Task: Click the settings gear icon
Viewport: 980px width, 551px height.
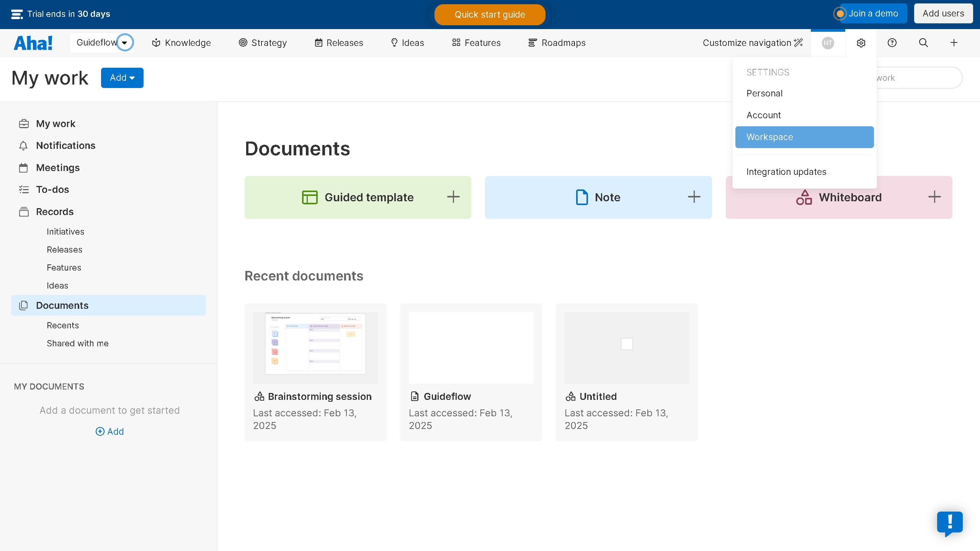Action: [x=861, y=43]
